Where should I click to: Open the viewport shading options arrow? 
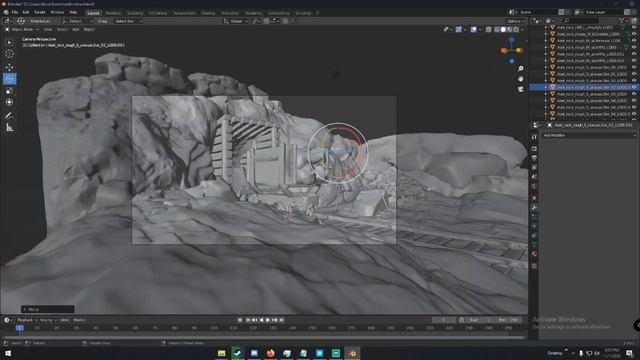pos(522,29)
